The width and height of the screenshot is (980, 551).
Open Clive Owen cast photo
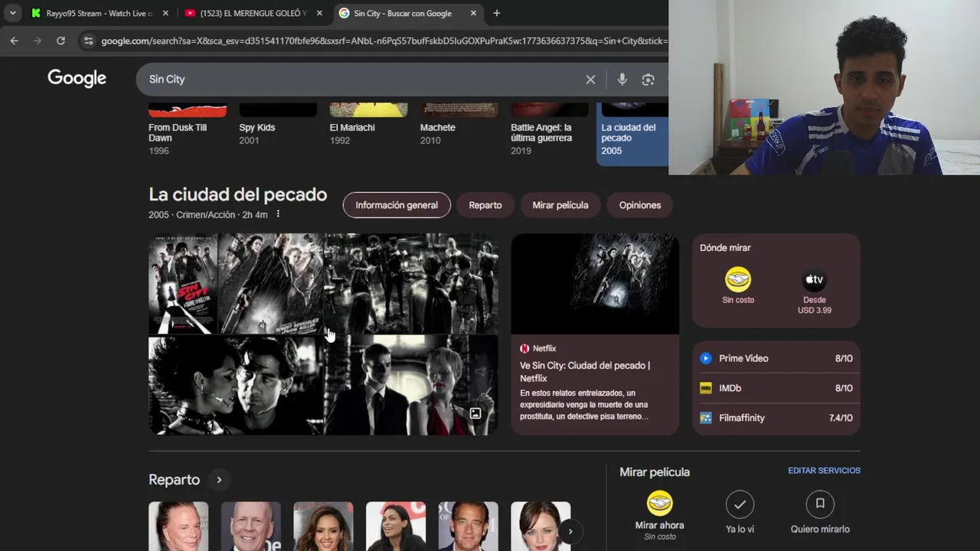coord(469,527)
